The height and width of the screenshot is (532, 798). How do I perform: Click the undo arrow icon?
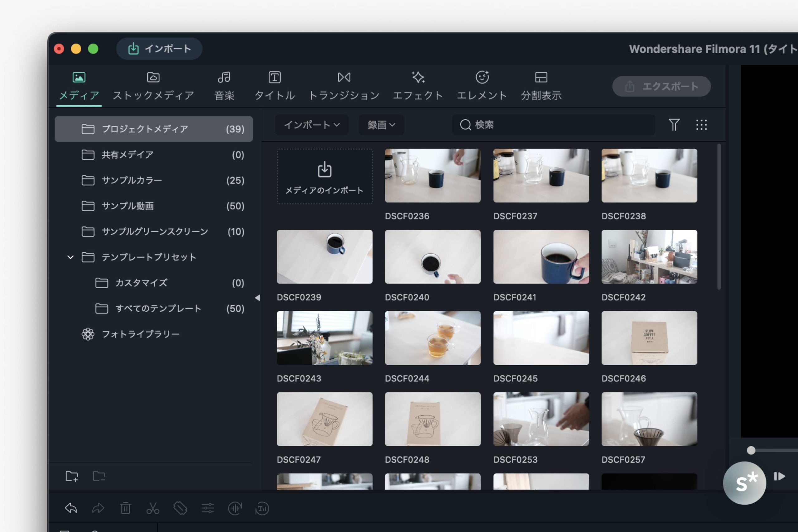(x=71, y=508)
